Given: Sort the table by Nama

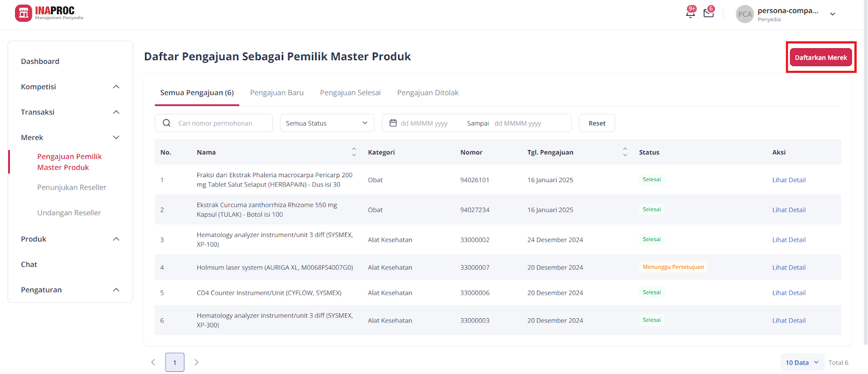Looking at the screenshot, I should coord(354,152).
